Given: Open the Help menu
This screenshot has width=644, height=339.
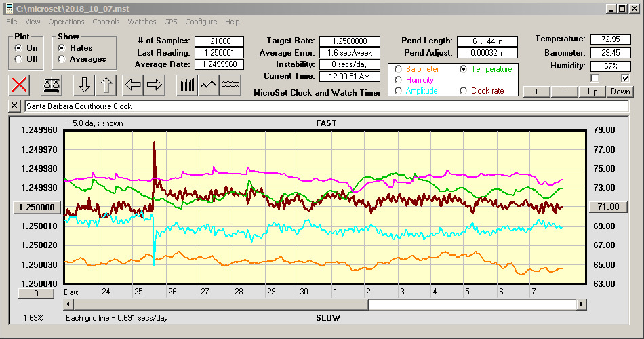Looking at the screenshot, I should (x=232, y=22).
